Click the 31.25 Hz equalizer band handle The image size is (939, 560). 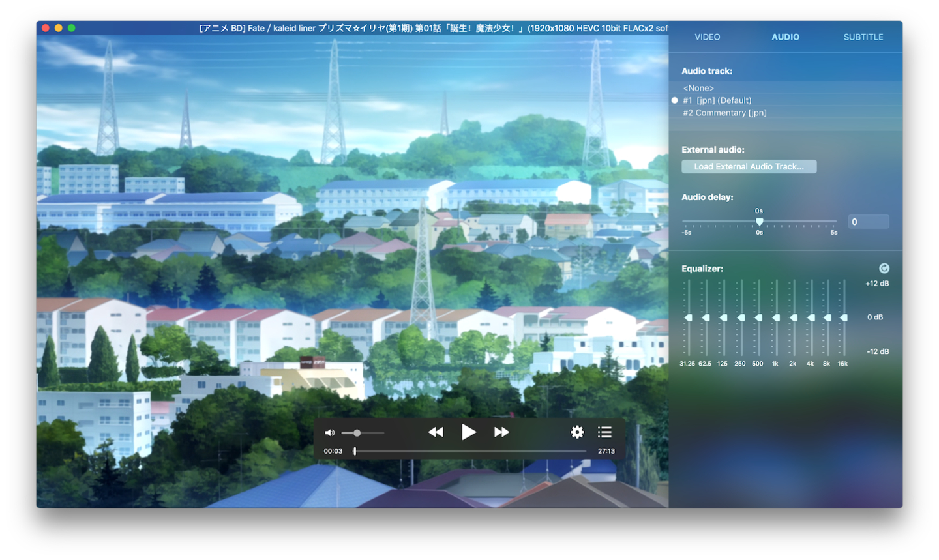(x=688, y=317)
